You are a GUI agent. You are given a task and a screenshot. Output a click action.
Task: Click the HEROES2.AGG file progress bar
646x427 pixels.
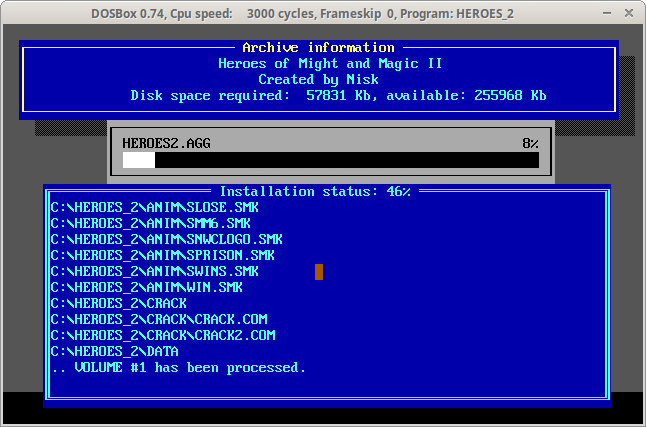pos(331,160)
